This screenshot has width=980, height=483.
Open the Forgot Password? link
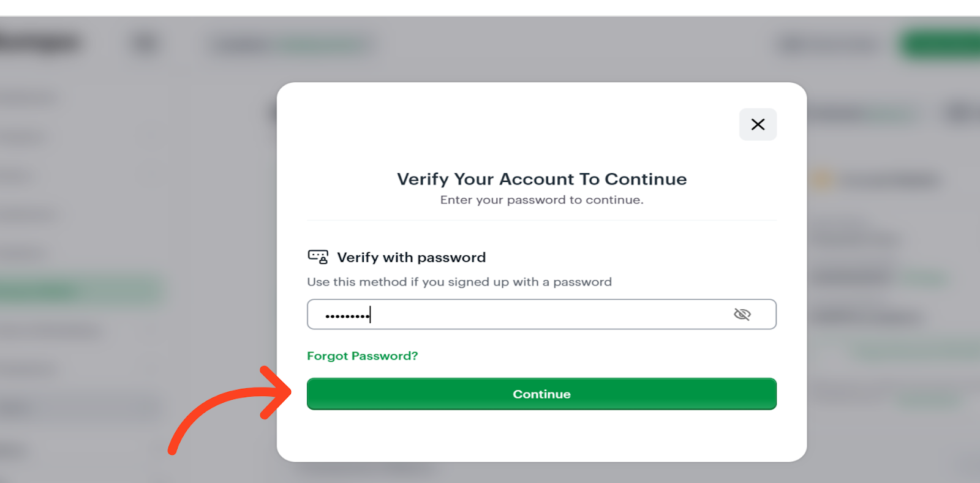pyautogui.click(x=363, y=356)
